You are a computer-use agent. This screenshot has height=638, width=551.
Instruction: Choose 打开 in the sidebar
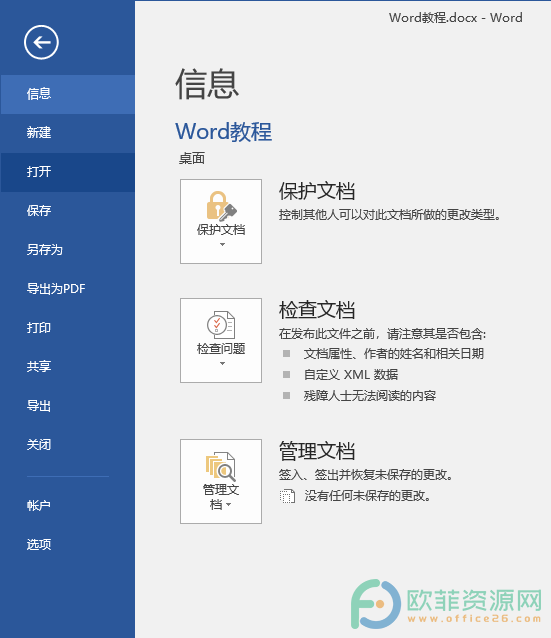[x=68, y=172]
